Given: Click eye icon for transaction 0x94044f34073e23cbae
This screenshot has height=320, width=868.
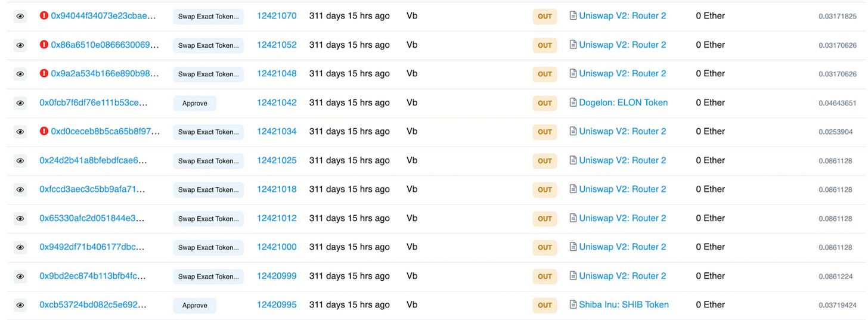Looking at the screenshot, I should click(20, 17).
